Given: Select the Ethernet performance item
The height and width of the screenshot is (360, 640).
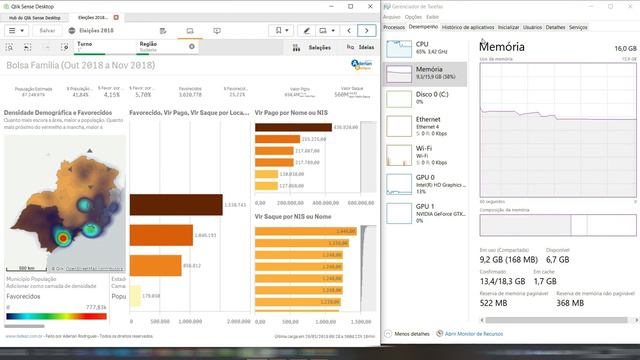Looking at the screenshot, I should 425,126.
